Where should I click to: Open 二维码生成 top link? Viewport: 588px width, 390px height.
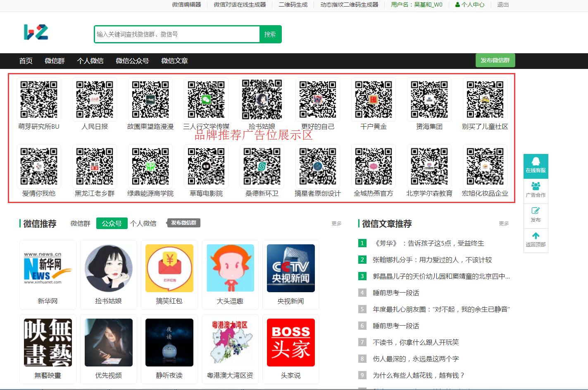293,5
